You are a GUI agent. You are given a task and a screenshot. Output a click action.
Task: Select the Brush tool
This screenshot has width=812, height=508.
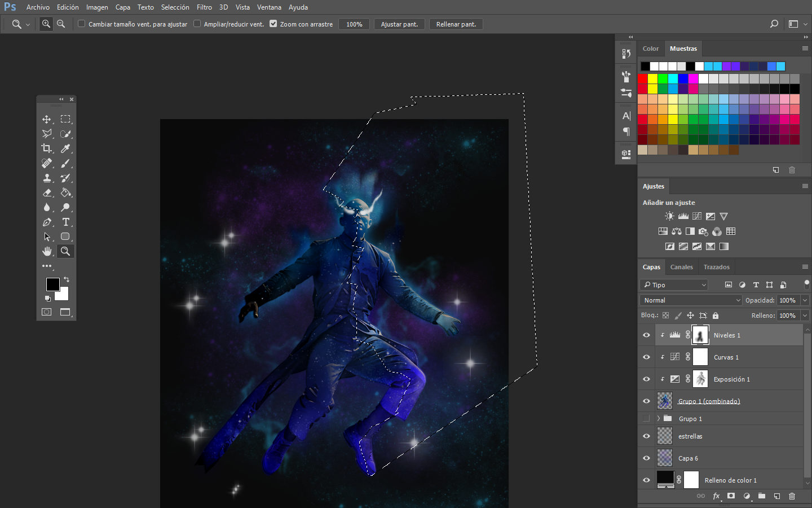[x=65, y=163]
